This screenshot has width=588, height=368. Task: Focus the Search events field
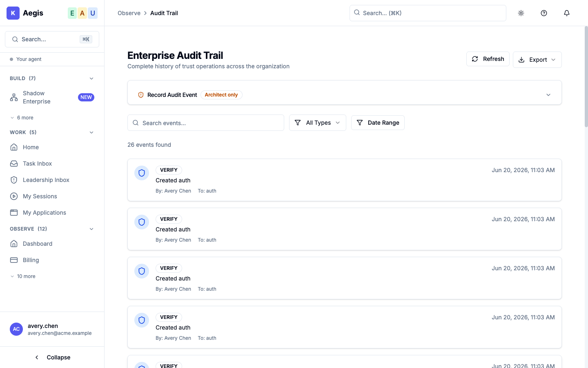click(206, 123)
